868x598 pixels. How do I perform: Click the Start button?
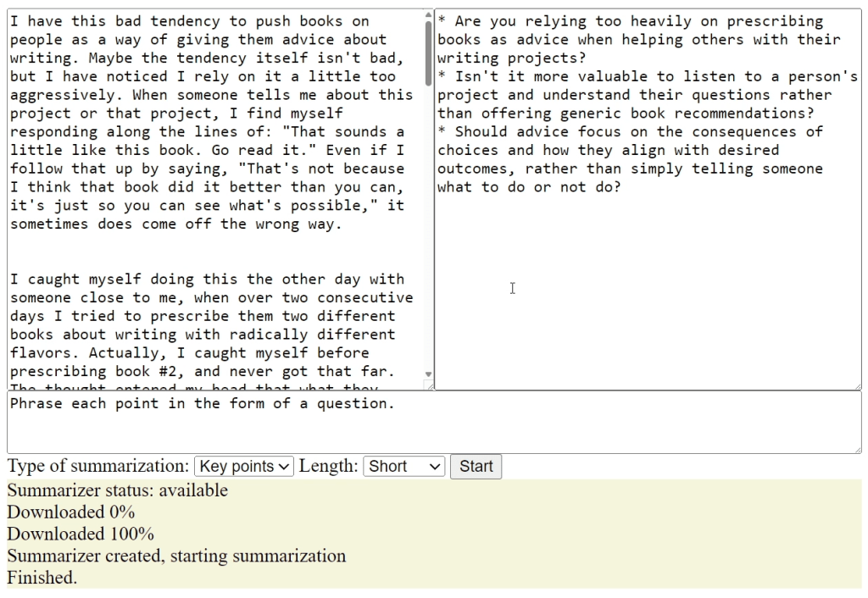tap(476, 466)
